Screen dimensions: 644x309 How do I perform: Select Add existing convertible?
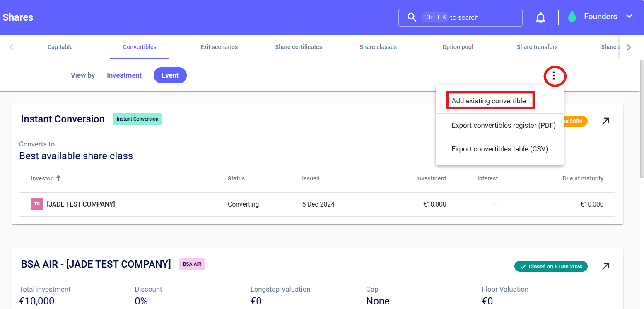[x=489, y=101]
